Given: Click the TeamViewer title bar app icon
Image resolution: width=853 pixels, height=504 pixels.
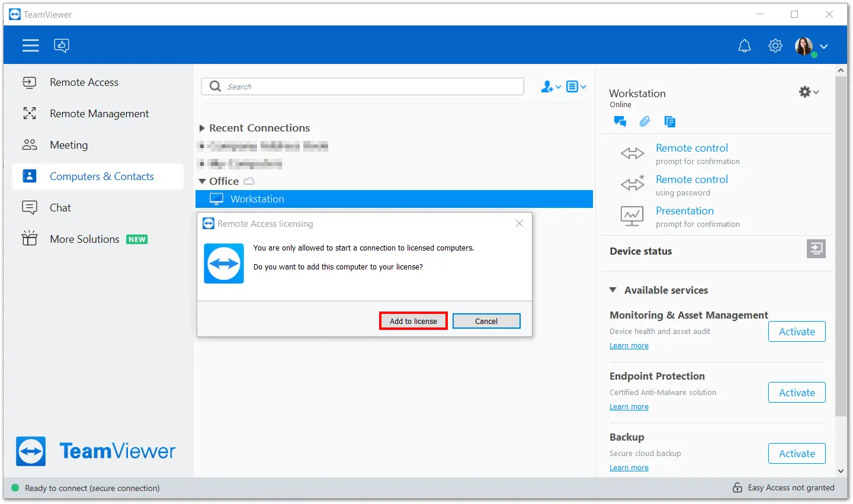Looking at the screenshot, I should click(x=15, y=14).
